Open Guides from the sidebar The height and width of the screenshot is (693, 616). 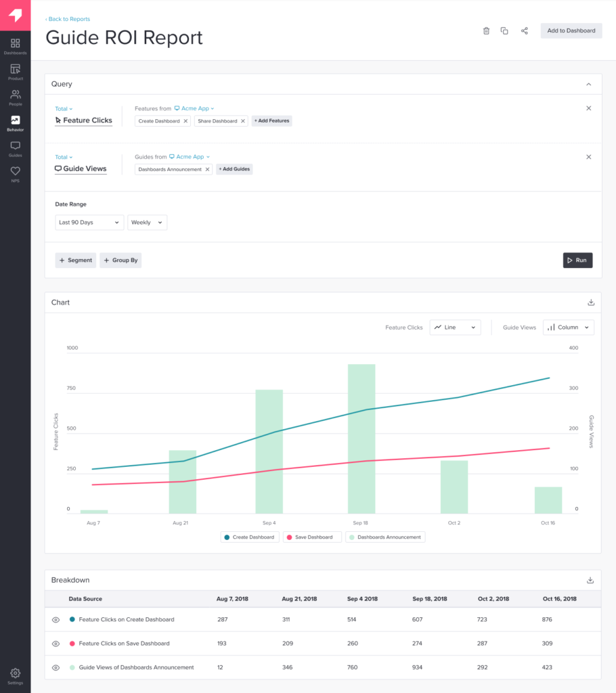tap(15, 149)
